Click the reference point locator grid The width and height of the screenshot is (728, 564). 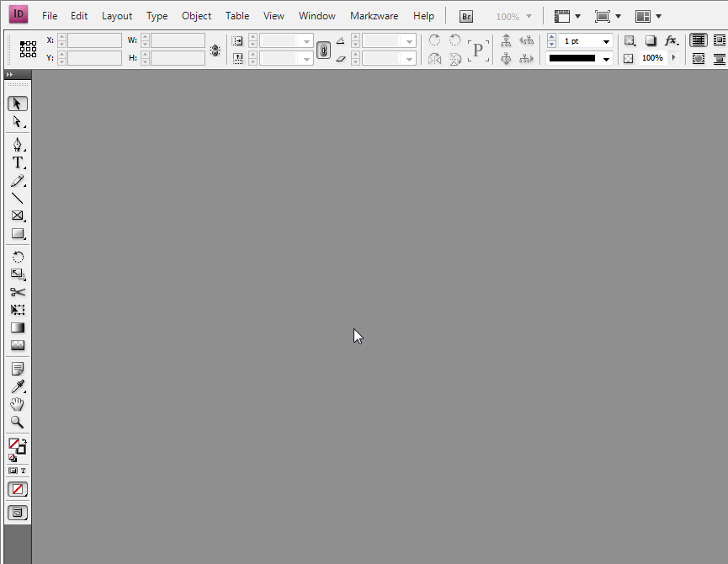28,49
